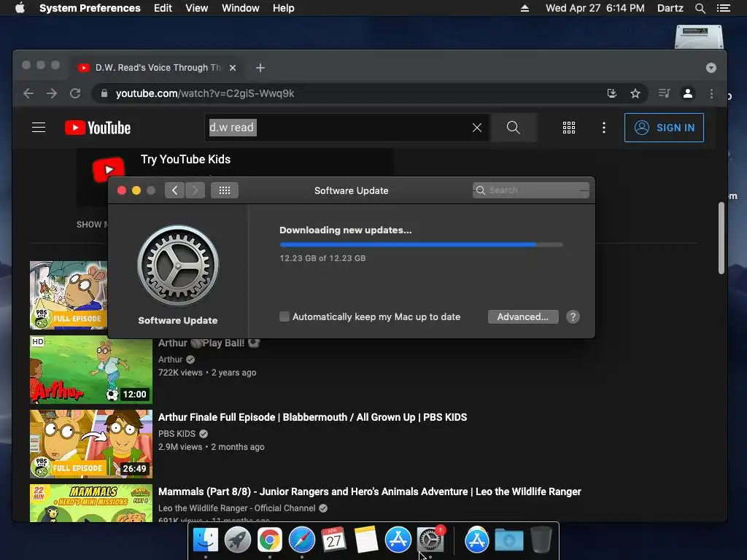747x560 pixels.
Task: Click the Arthur Finale Full Episode title
Action: click(312, 417)
